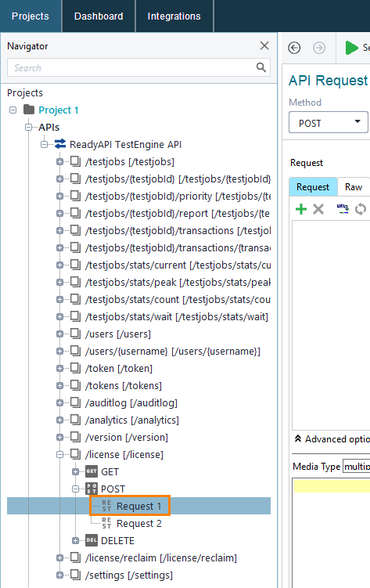This screenshot has height=588, width=370.
Task: Expand the /testjobs/stats/wait resource
Action: point(60,317)
